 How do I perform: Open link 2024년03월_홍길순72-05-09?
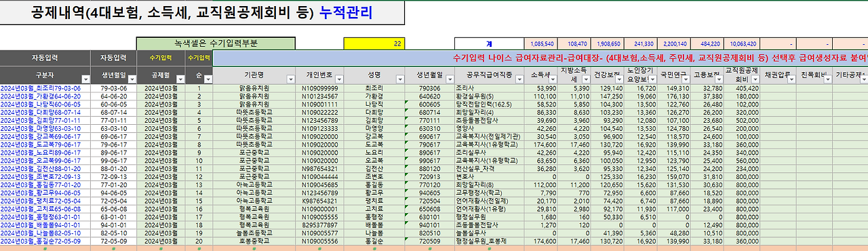tap(40, 241)
